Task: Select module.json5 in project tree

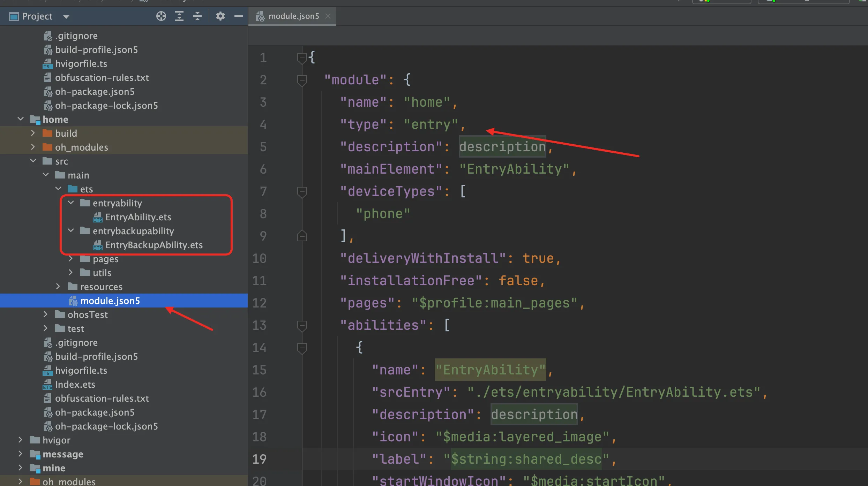Action: click(110, 301)
